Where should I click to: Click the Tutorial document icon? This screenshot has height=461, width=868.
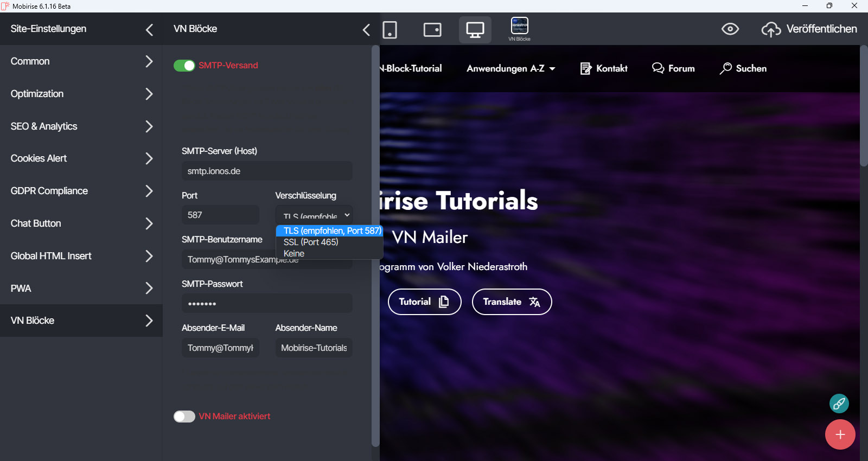pos(444,302)
